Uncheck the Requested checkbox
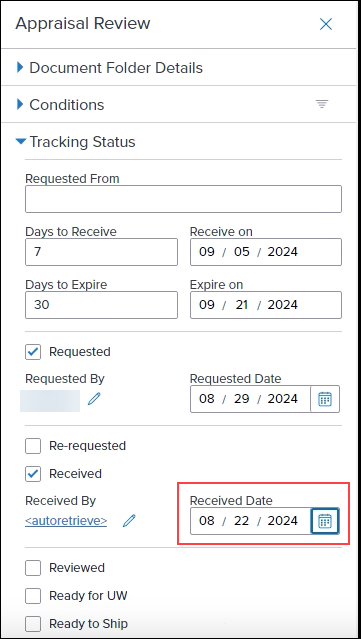361x639 pixels. tap(33, 352)
